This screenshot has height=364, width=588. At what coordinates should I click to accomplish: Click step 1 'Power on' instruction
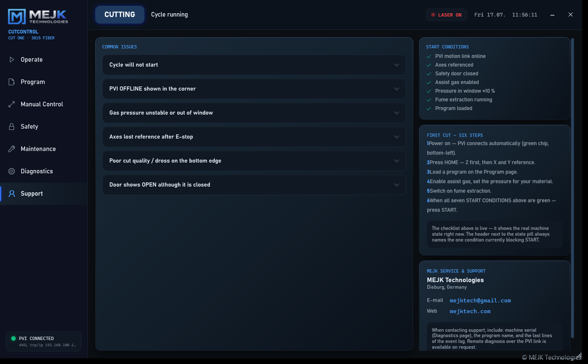(488, 148)
